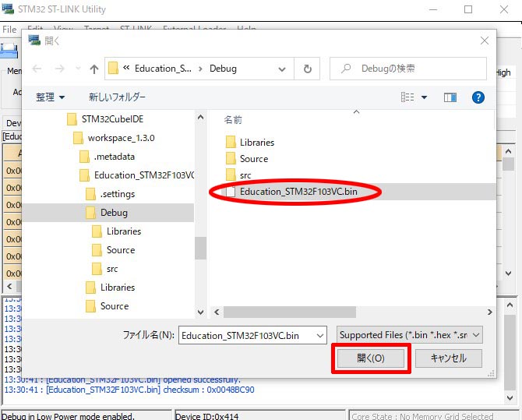The width and height of the screenshot is (522, 420).
Task: Select src under Debug in tree
Action: pos(105,269)
